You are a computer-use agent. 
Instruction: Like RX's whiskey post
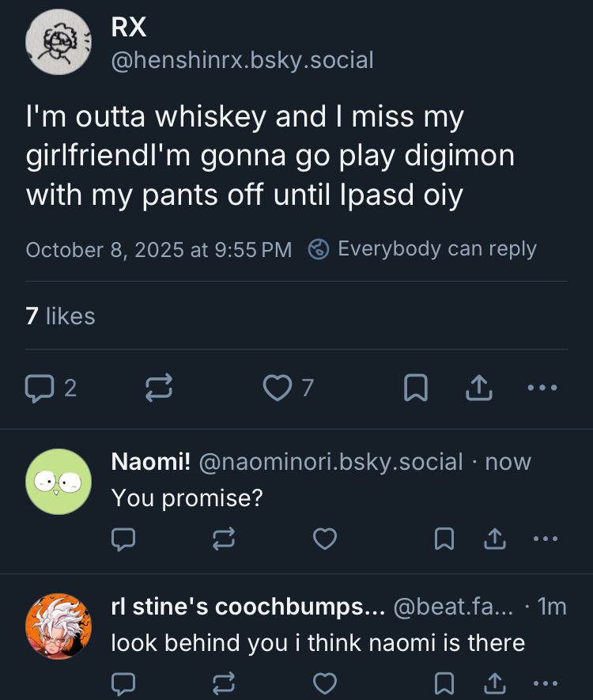coord(278,388)
